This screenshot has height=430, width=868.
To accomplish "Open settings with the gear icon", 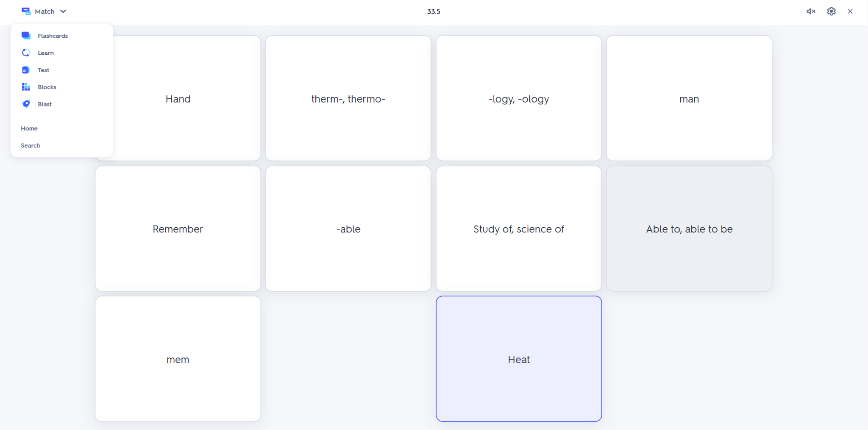I will pyautogui.click(x=831, y=11).
